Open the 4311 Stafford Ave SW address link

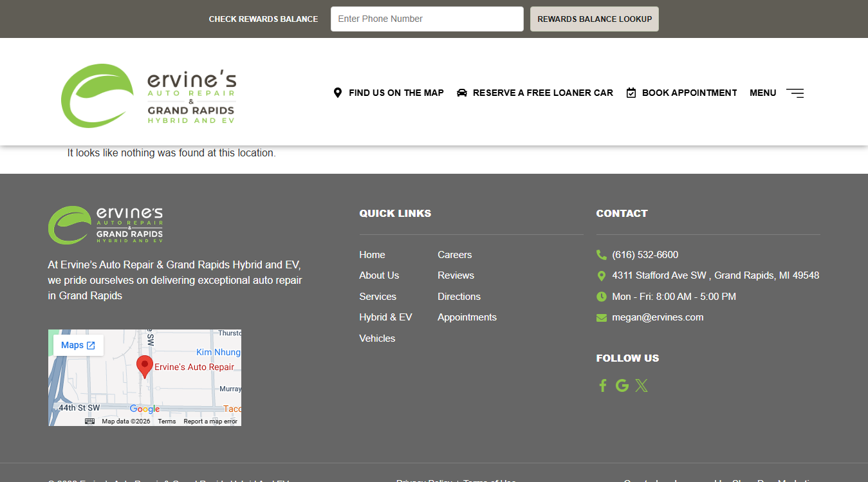[716, 275]
